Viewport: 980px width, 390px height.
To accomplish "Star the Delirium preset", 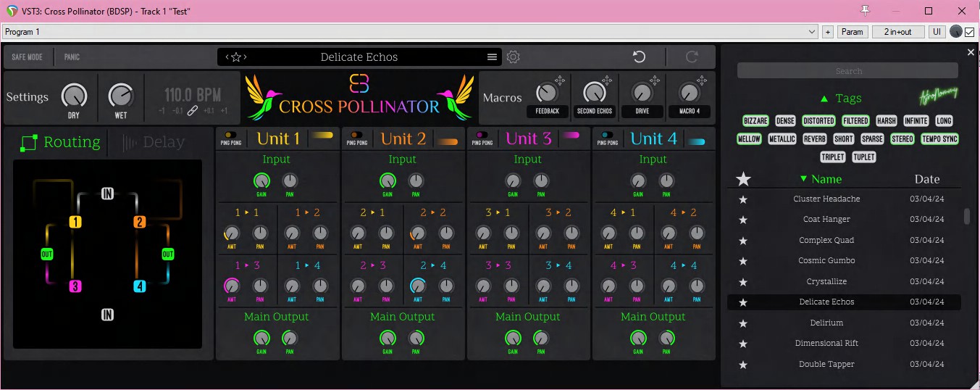I will tap(742, 323).
